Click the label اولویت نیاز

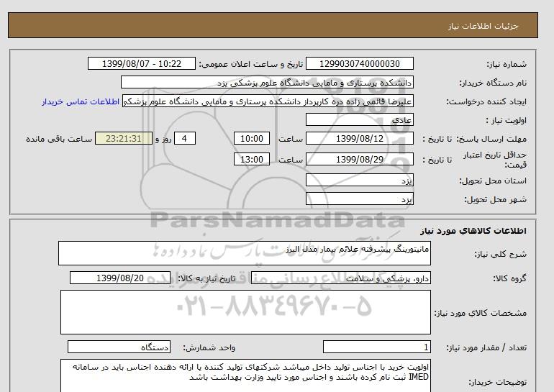click(506, 120)
